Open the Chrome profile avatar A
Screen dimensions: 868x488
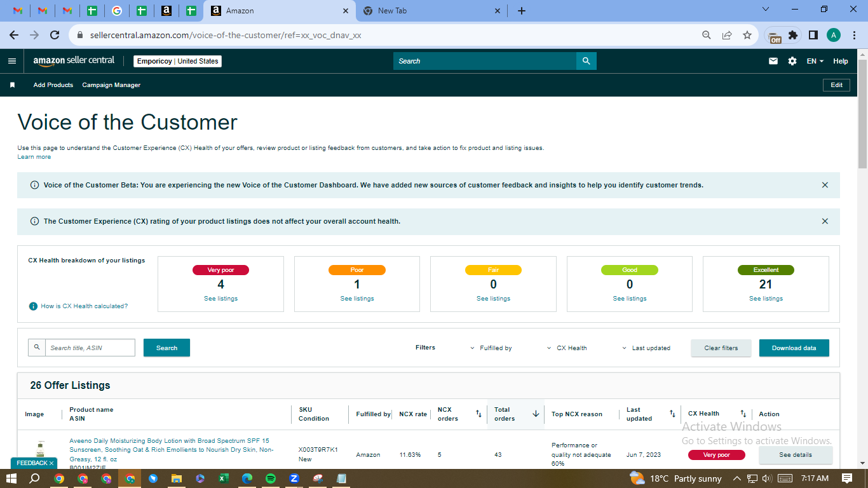pyautogui.click(x=834, y=36)
